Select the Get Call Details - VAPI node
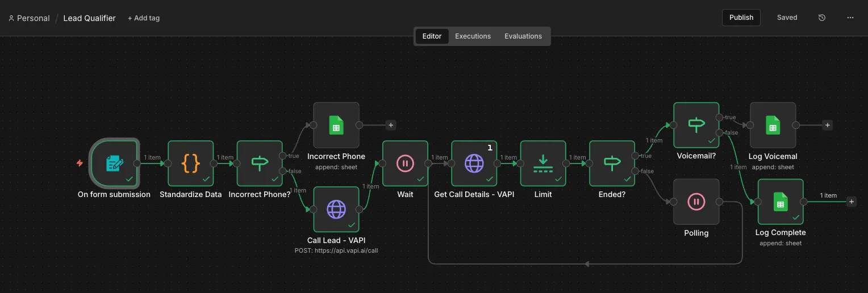 point(474,164)
